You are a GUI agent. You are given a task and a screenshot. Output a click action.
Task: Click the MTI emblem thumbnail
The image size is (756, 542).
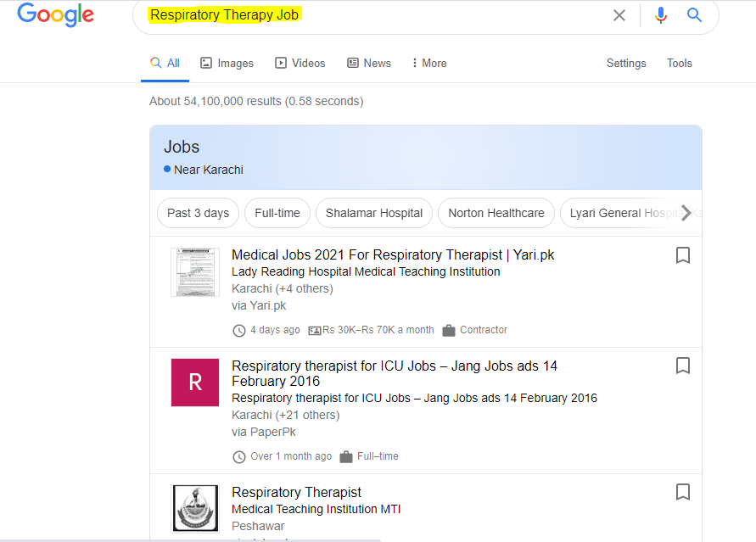click(x=195, y=508)
